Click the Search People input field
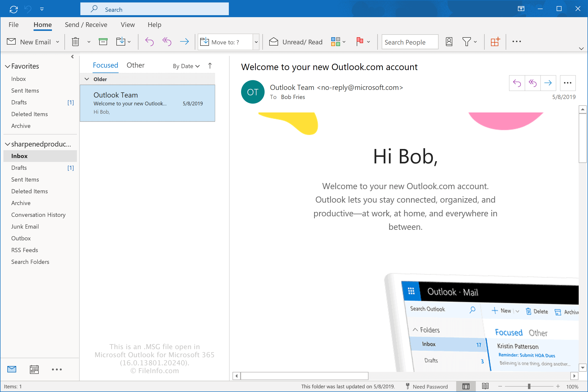 pos(410,42)
